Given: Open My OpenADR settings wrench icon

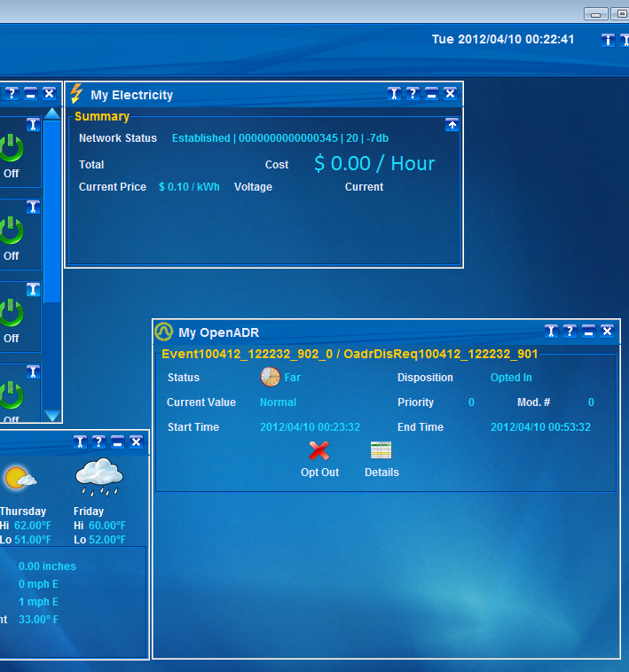Looking at the screenshot, I should coord(551,331).
